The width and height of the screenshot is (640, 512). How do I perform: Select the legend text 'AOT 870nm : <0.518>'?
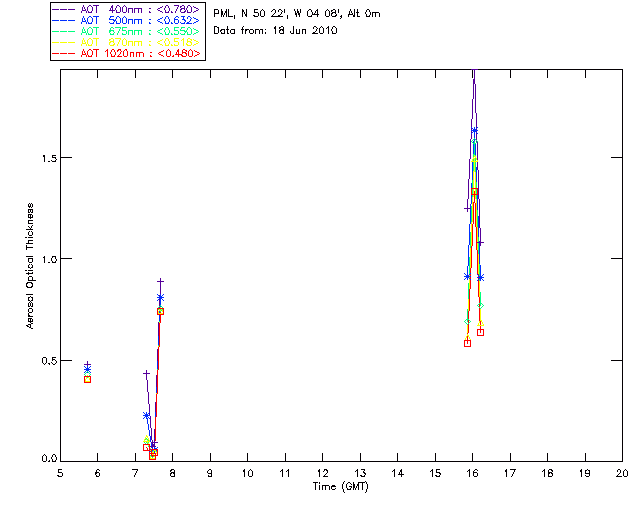[140, 42]
